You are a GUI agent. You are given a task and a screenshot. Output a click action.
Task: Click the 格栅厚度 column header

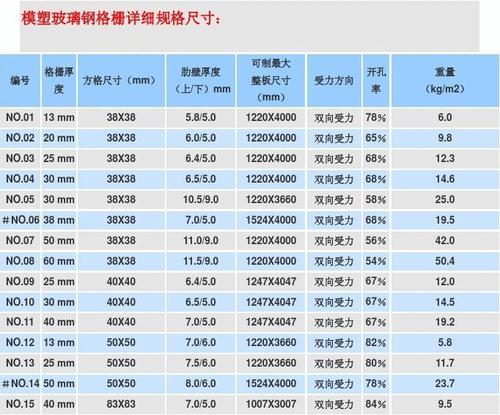[59, 81]
